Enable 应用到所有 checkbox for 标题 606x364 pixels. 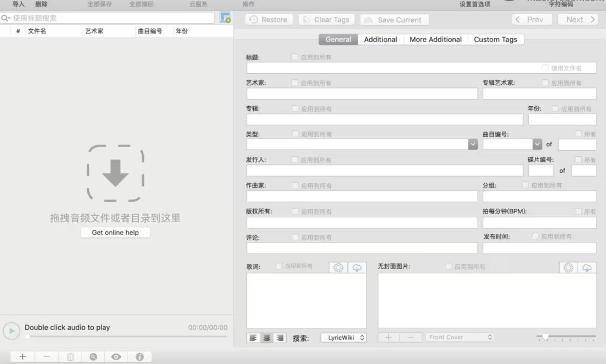click(x=294, y=57)
